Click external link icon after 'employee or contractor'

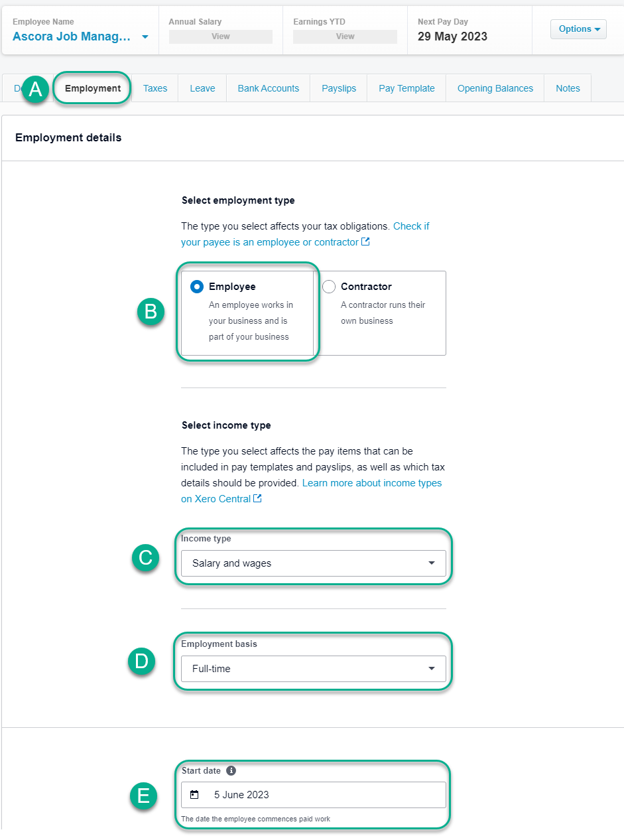tap(365, 242)
